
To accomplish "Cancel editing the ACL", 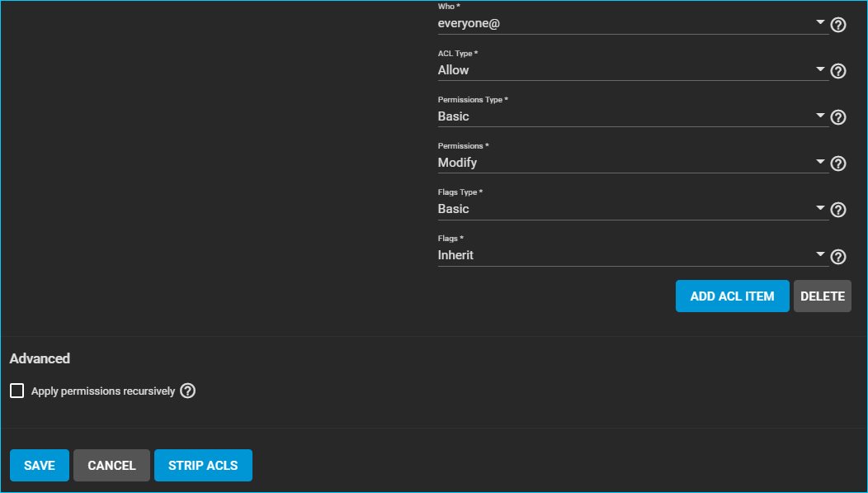I will click(x=111, y=465).
